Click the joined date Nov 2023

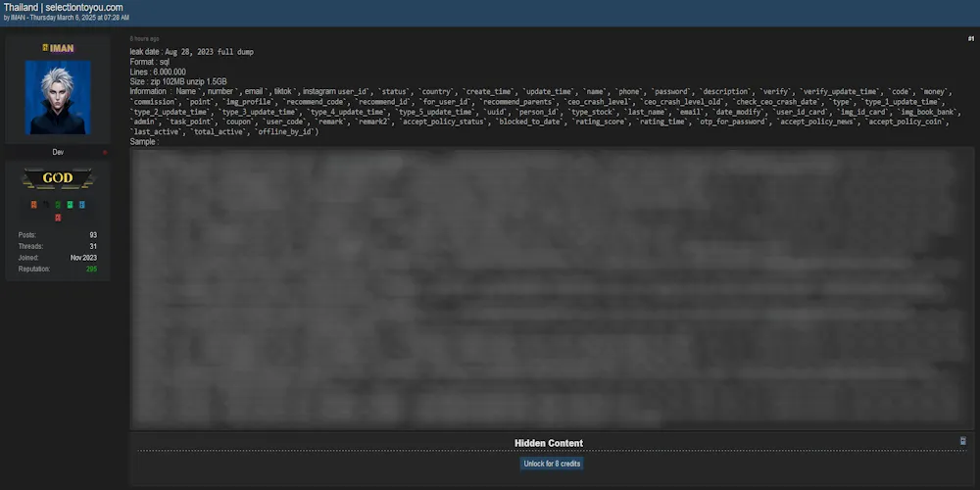click(83, 258)
